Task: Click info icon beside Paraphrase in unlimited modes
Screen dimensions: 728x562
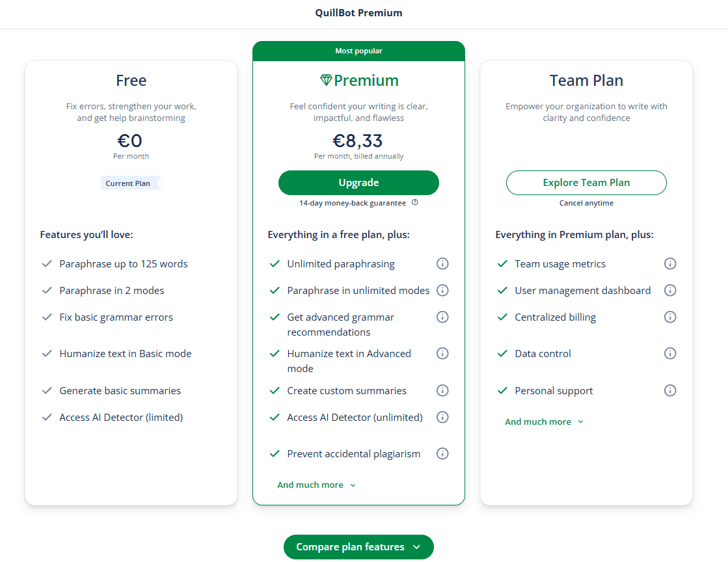Action: [442, 290]
